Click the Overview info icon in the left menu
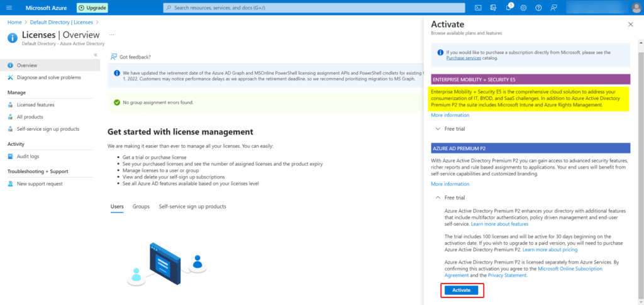 pyautogui.click(x=10, y=65)
